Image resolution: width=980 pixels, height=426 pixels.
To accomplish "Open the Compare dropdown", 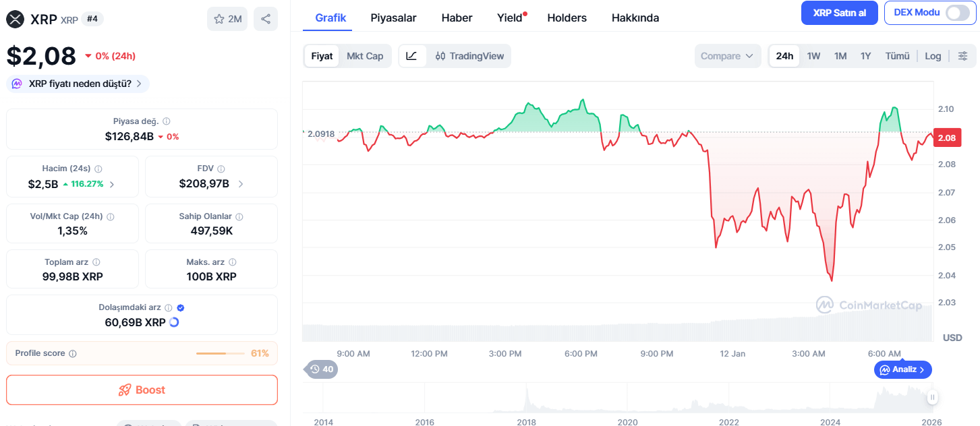I will point(728,56).
